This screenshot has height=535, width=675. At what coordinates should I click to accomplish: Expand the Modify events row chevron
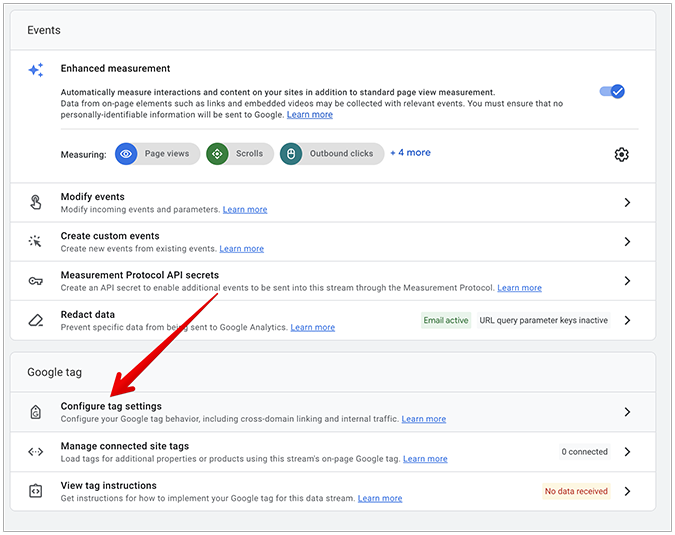pyautogui.click(x=627, y=202)
